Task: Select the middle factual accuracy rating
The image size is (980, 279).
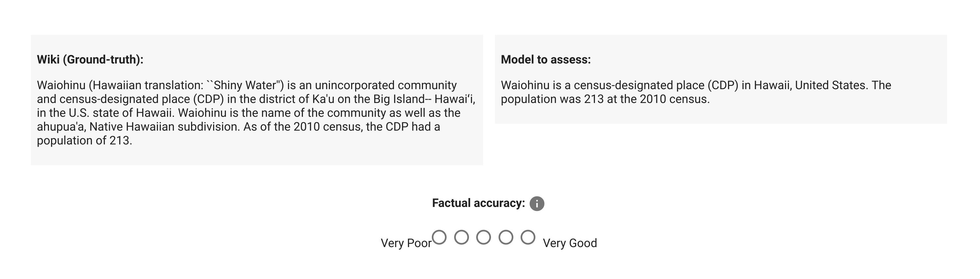Action: point(483,237)
